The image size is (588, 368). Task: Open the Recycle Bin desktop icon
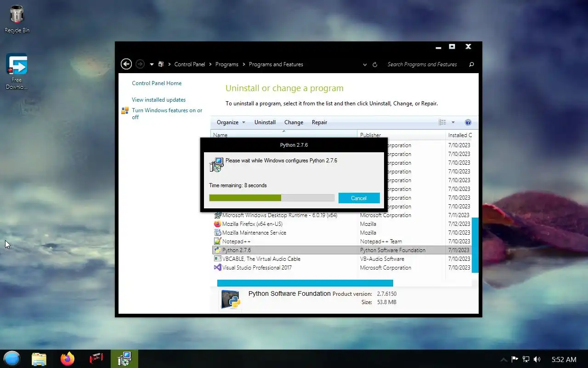tap(17, 19)
